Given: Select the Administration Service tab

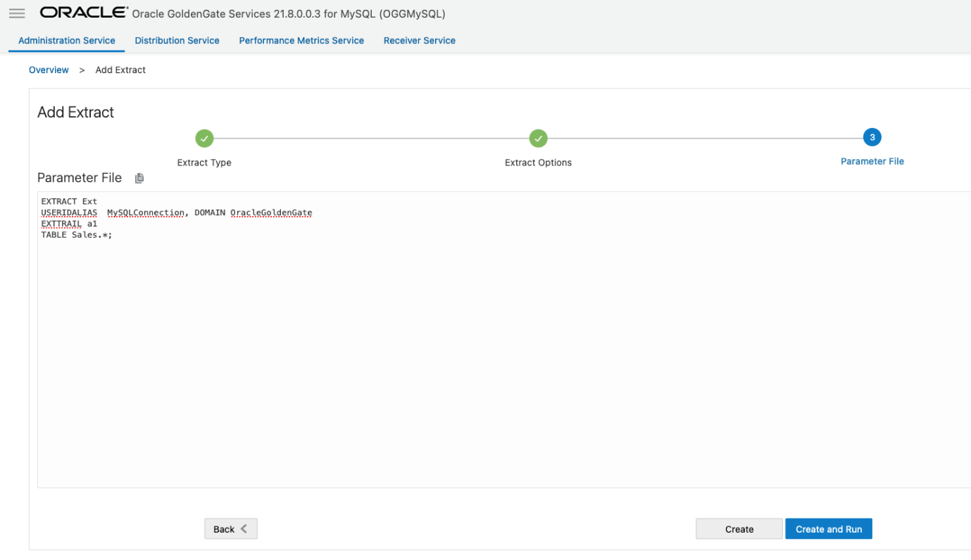Looking at the screenshot, I should 66,40.
